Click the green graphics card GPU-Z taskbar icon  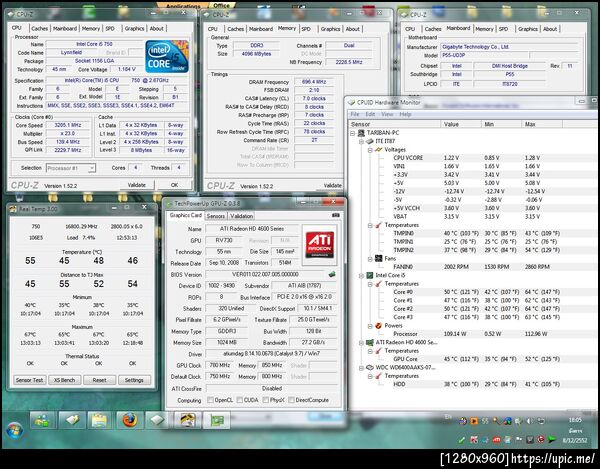point(217,420)
